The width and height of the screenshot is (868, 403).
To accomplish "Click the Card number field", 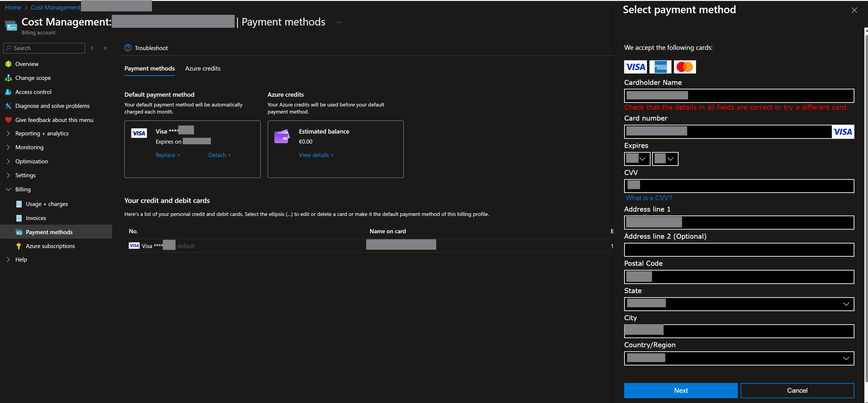I will [739, 132].
